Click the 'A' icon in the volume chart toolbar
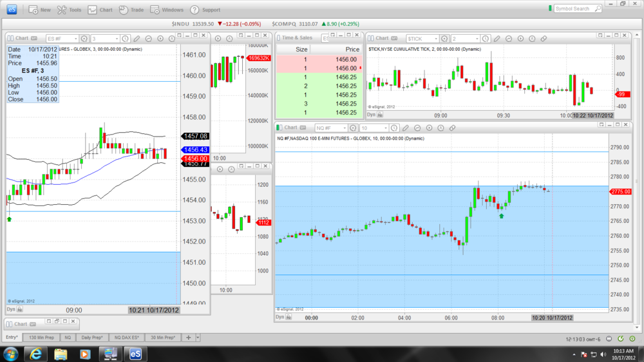The height and width of the screenshot is (362, 644). point(230,39)
